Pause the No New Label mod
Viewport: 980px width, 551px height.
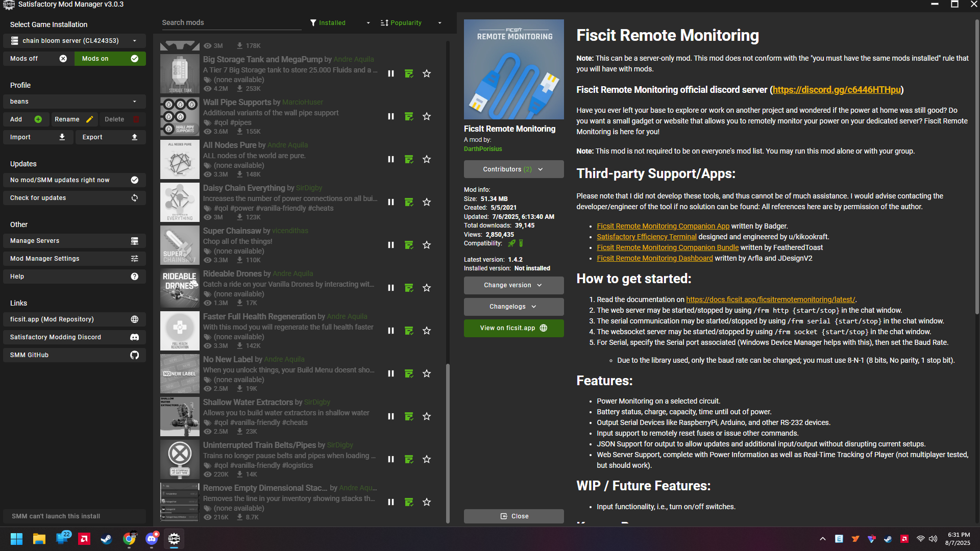coord(391,373)
